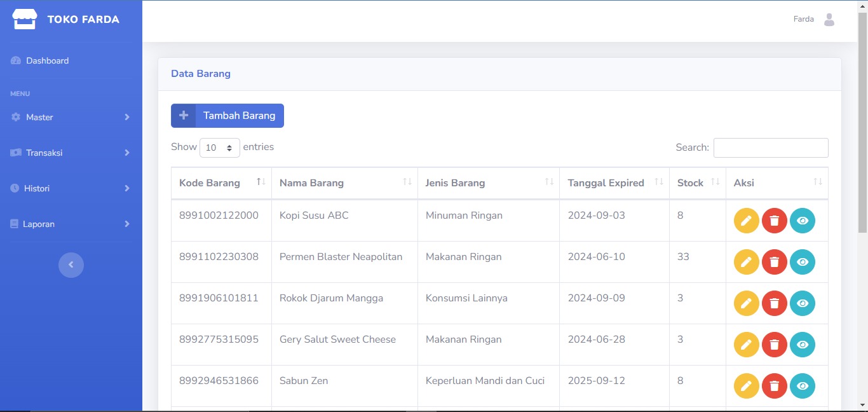868x412 pixels.
Task: View details of Kopi Susu ABC via eye icon
Action: click(802, 221)
